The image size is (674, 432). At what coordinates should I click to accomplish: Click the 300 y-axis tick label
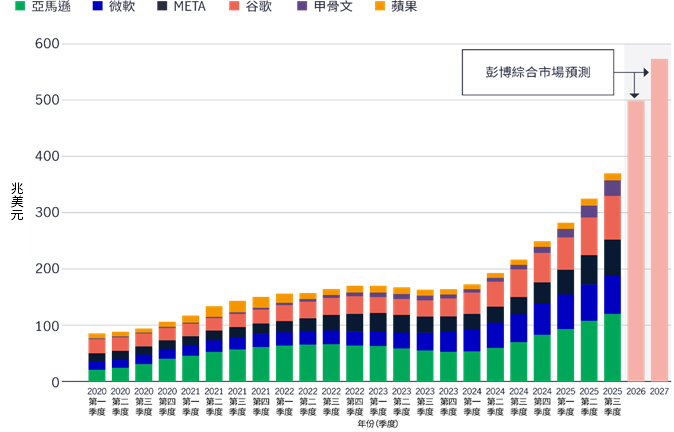[x=46, y=213]
